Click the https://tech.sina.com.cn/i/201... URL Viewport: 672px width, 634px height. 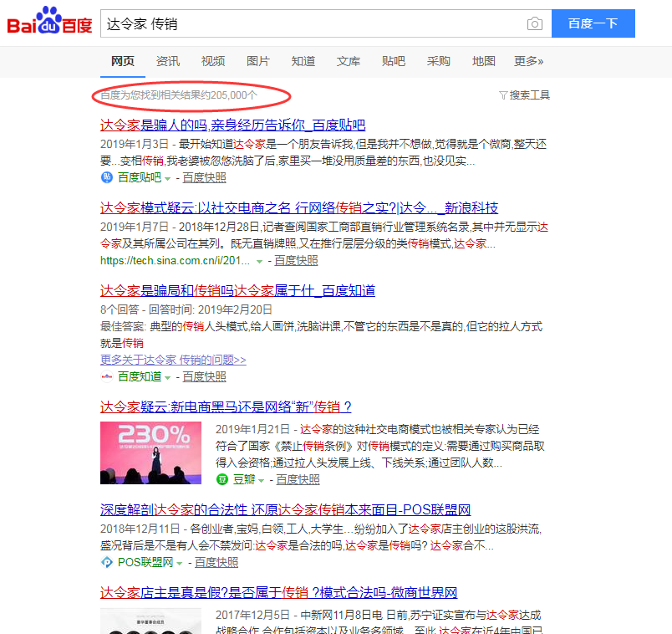tap(175, 260)
